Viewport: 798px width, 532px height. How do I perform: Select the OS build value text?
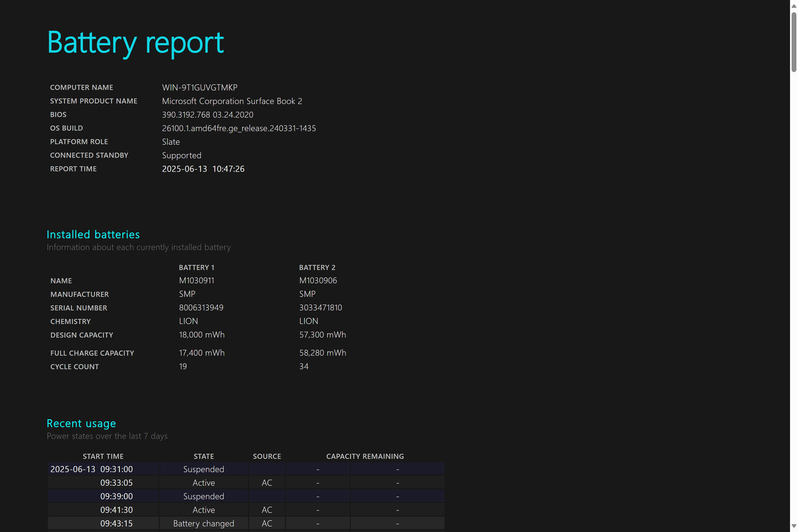point(239,128)
